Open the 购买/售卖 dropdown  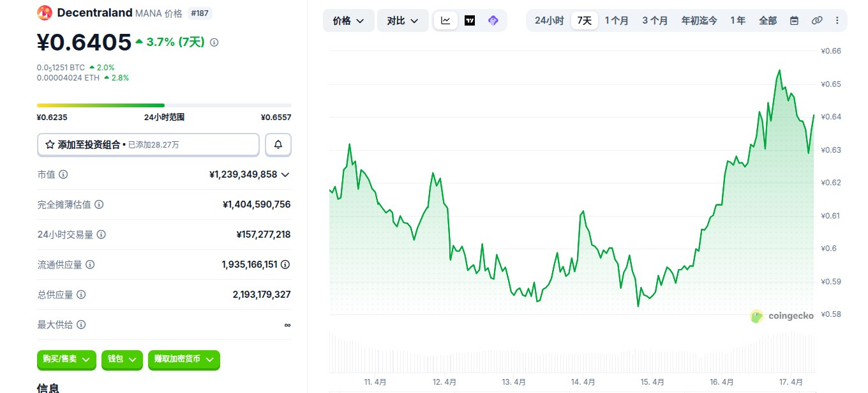pyautogui.click(x=66, y=360)
